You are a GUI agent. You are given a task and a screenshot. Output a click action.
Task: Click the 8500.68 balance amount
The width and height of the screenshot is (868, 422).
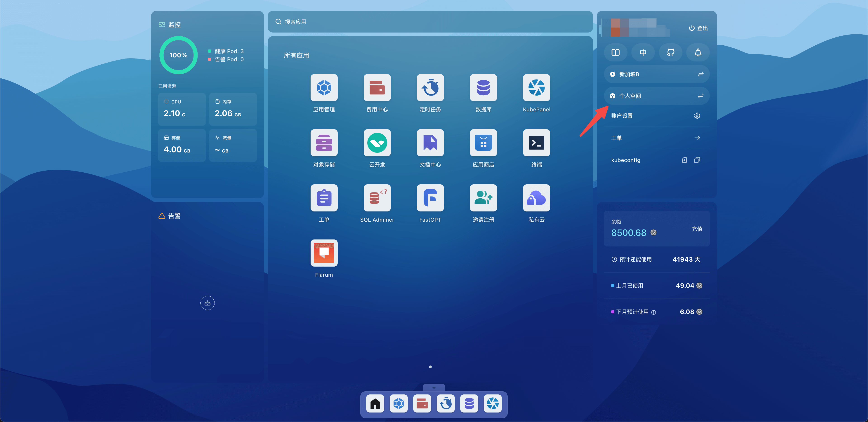pyautogui.click(x=628, y=233)
